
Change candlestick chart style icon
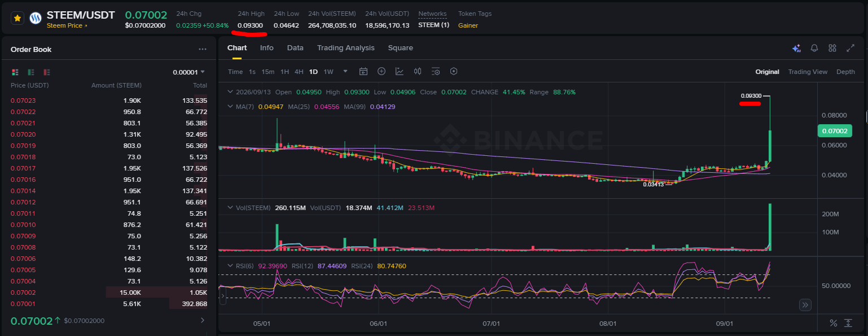coord(418,72)
